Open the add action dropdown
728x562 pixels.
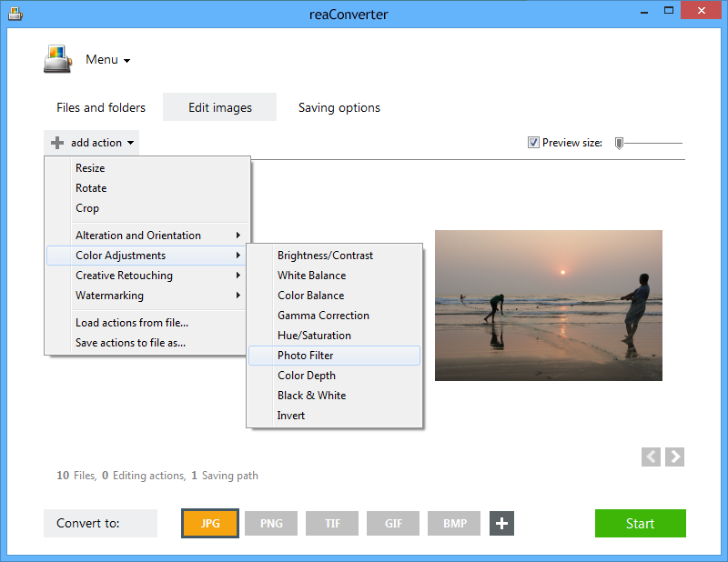point(92,143)
